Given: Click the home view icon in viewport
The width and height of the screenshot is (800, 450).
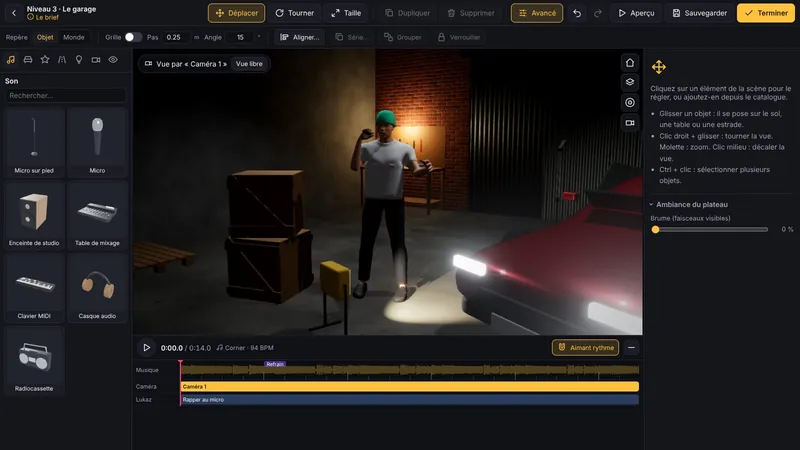Looking at the screenshot, I should (630, 63).
